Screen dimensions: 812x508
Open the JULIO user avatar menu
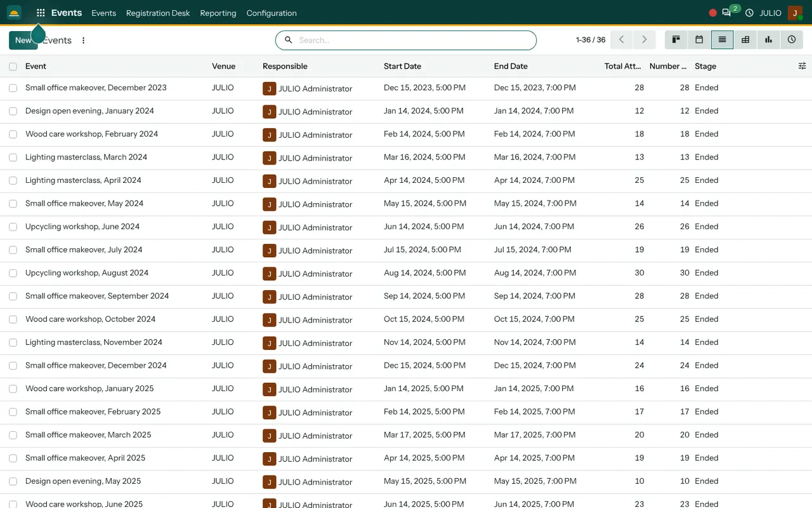[x=795, y=13]
